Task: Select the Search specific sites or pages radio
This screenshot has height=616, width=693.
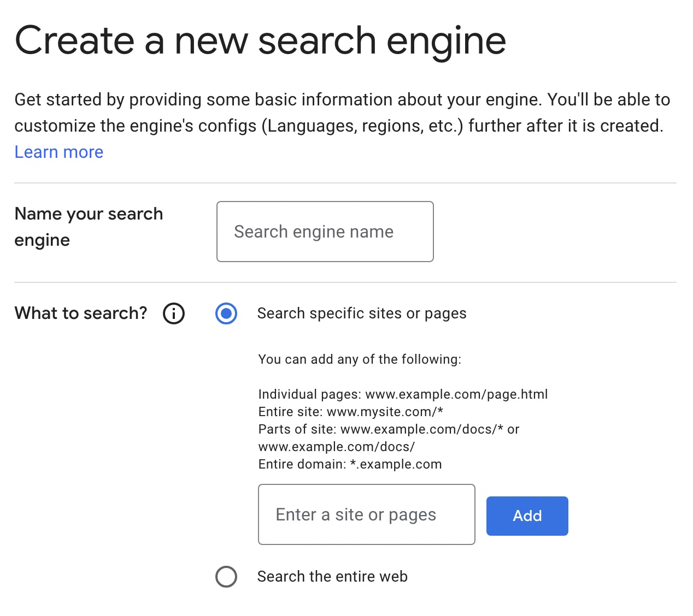Action: [x=226, y=313]
